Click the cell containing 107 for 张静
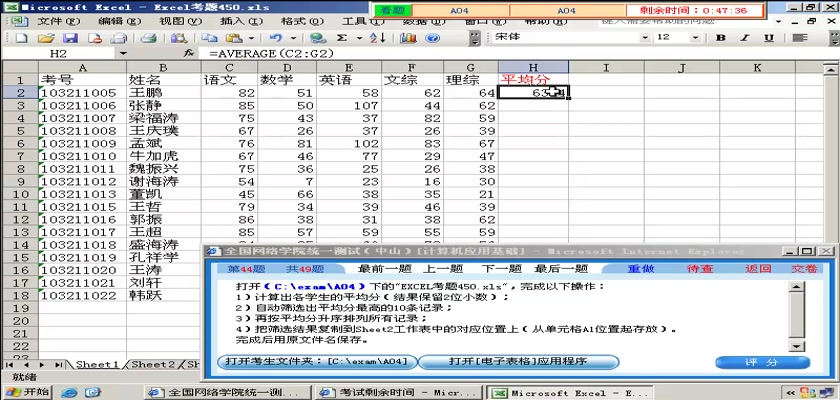The width and height of the screenshot is (840, 400). point(349,105)
